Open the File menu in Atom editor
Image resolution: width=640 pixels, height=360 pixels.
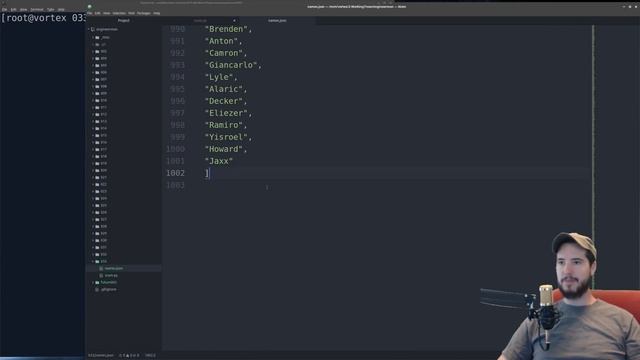pos(89,13)
